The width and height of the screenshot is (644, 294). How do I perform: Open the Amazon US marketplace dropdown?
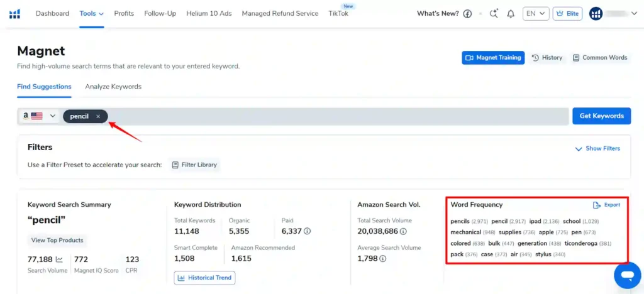pos(39,116)
